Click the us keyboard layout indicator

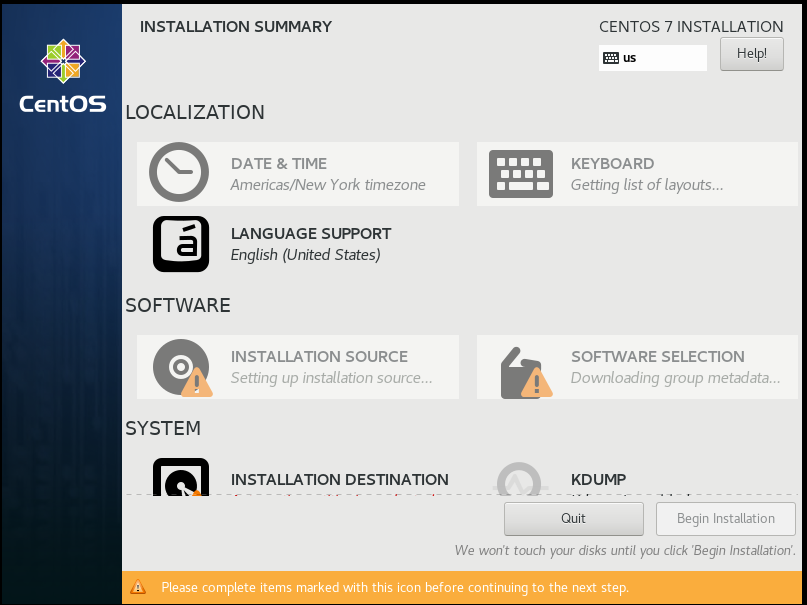(x=653, y=58)
